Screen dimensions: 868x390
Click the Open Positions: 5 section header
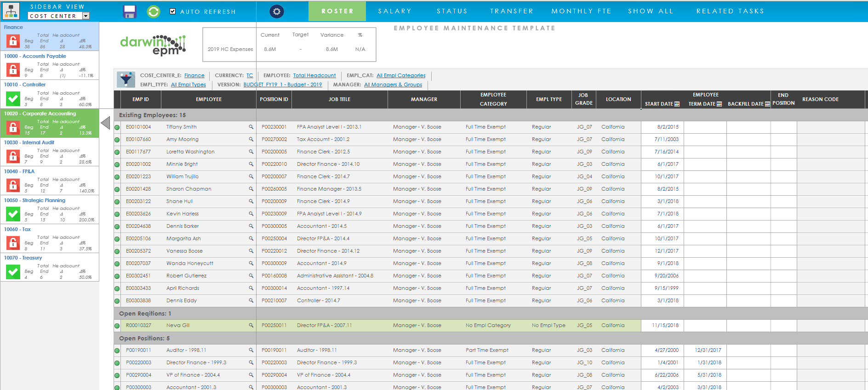click(144, 338)
